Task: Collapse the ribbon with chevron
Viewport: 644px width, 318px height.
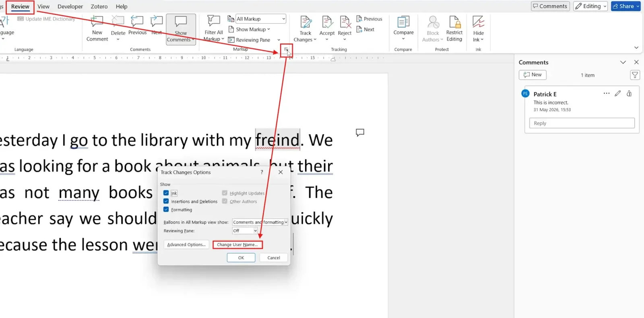Action: pyautogui.click(x=636, y=47)
